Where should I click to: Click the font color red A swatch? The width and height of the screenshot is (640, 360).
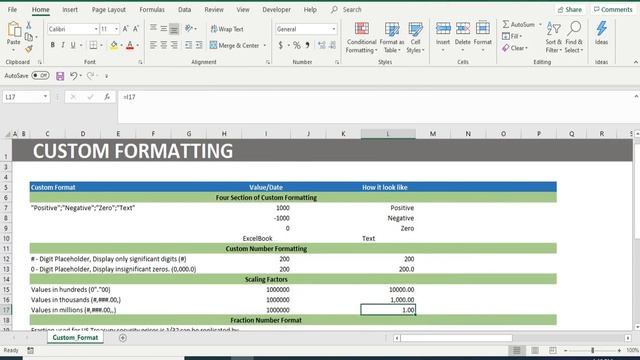click(130, 45)
